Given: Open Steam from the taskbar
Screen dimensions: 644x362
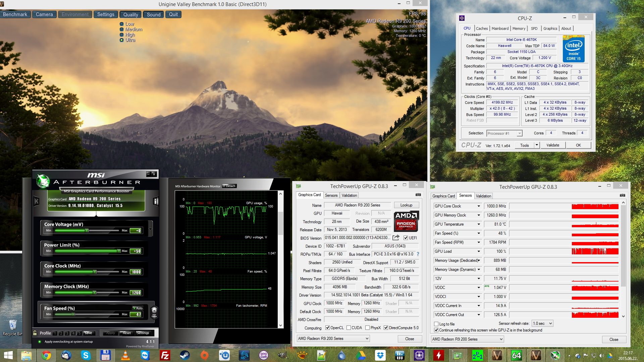Looking at the screenshot, I should point(184,355).
